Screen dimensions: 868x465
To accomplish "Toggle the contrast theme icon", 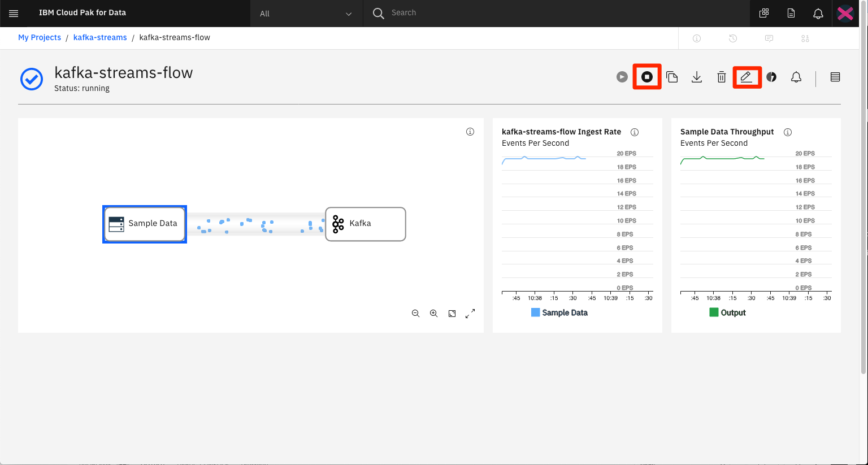I will 771,77.
